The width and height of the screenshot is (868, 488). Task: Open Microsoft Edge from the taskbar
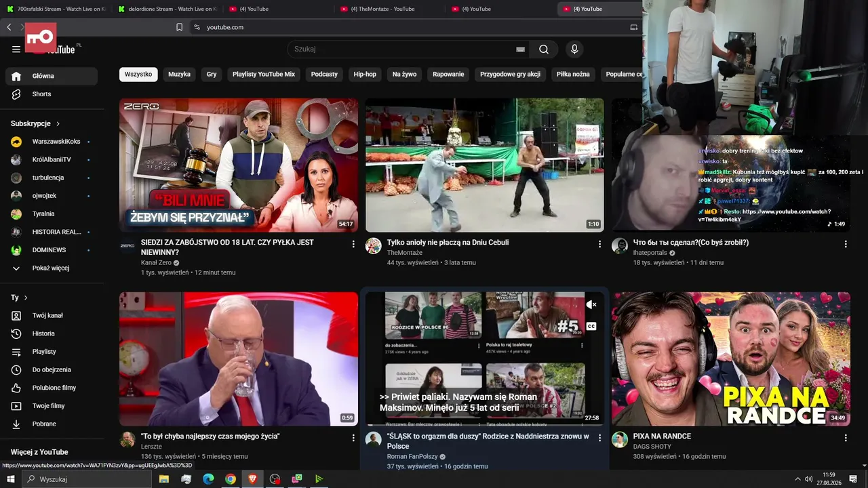coord(208,479)
